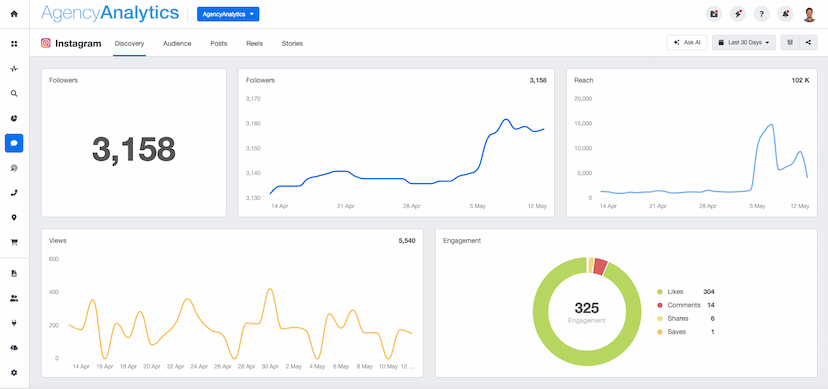Open the pie chart analytics icon in sidebar
This screenshot has height=389, width=828.
tap(14, 118)
